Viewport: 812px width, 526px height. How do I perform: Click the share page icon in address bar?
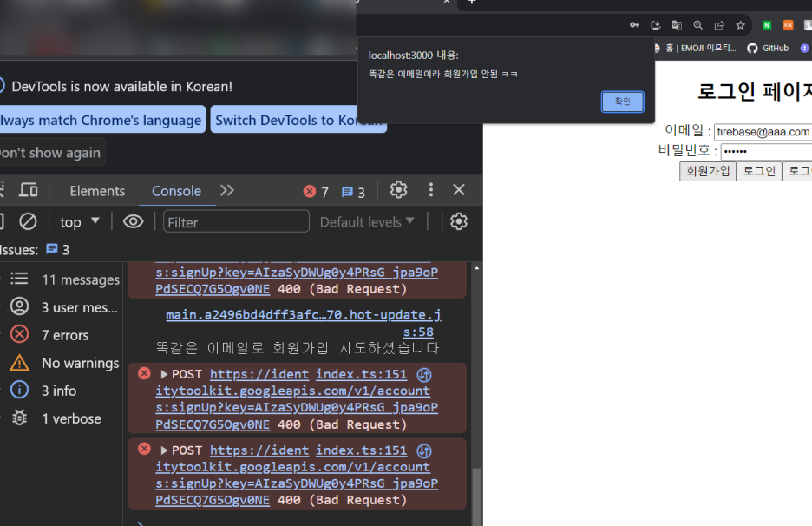(x=719, y=25)
